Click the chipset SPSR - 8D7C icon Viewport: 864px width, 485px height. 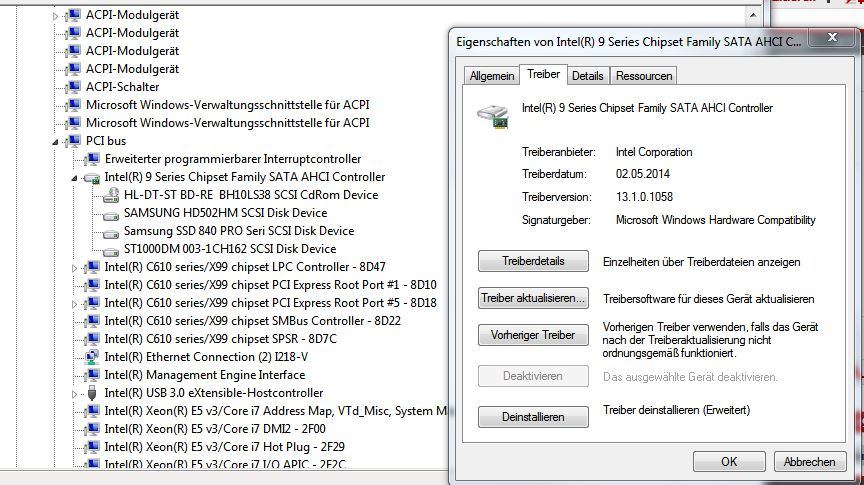pyautogui.click(x=93, y=339)
